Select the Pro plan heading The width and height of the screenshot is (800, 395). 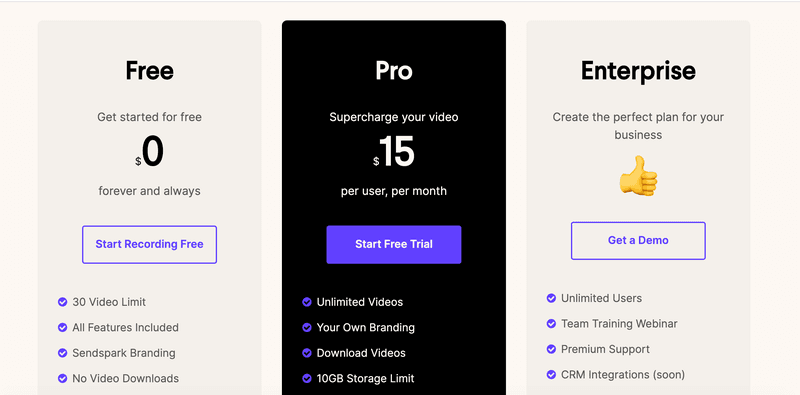click(x=394, y=71)
